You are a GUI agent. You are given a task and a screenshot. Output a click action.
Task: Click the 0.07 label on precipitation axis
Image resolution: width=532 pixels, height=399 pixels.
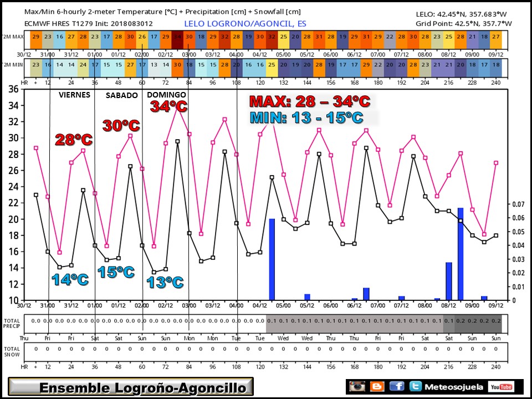[518, 204]
